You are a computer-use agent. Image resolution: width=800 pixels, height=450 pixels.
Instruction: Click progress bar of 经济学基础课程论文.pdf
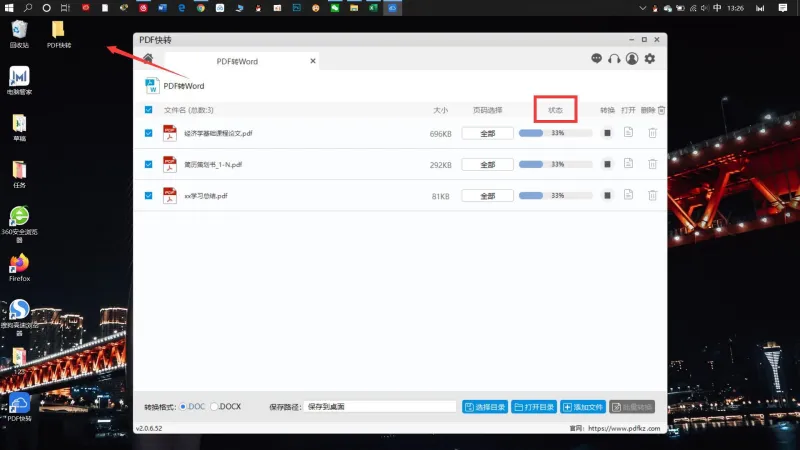coord(556,133)
